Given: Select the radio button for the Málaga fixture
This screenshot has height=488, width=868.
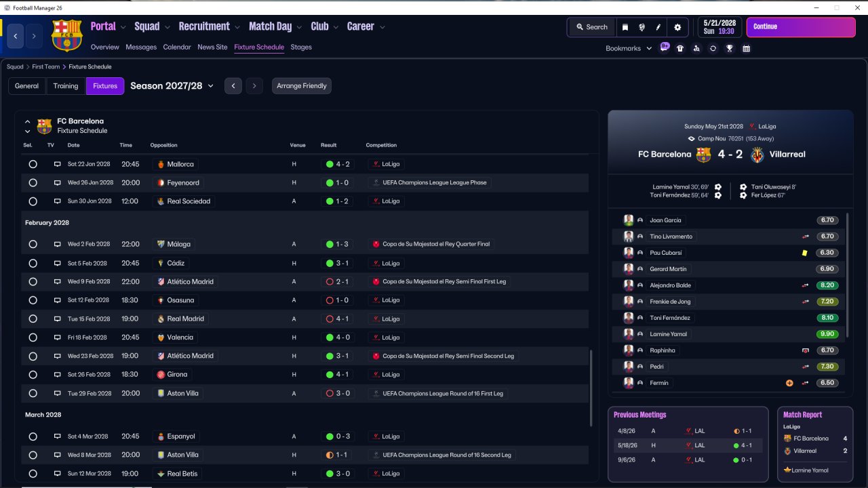Looking at the screenshot, I should (x=33, y=244).
